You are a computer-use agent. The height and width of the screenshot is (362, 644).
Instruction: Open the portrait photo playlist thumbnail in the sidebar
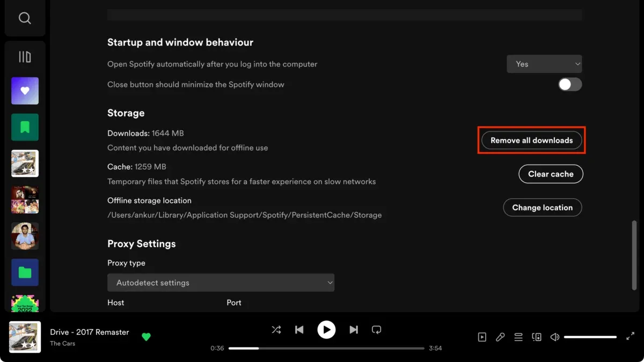click(x=25, y=236)
